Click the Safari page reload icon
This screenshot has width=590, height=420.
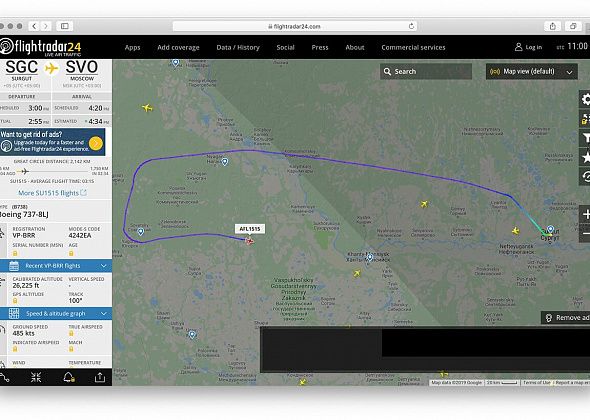(411, 26)
